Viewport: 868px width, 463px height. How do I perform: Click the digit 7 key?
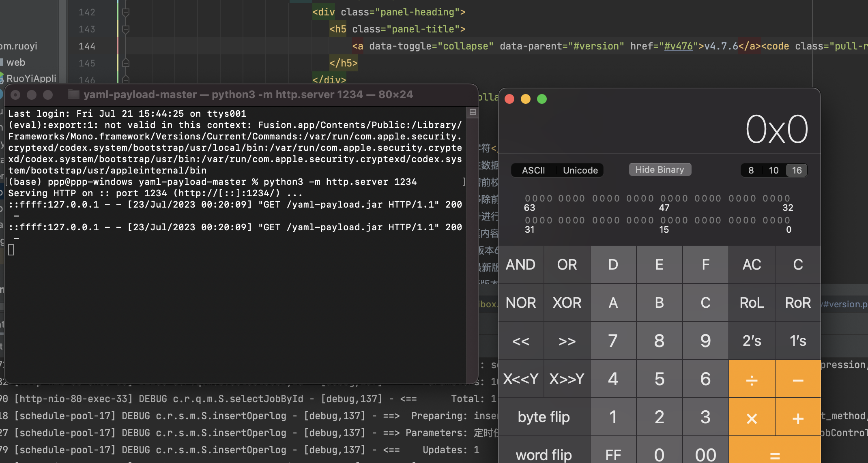[x=613, y=341]
